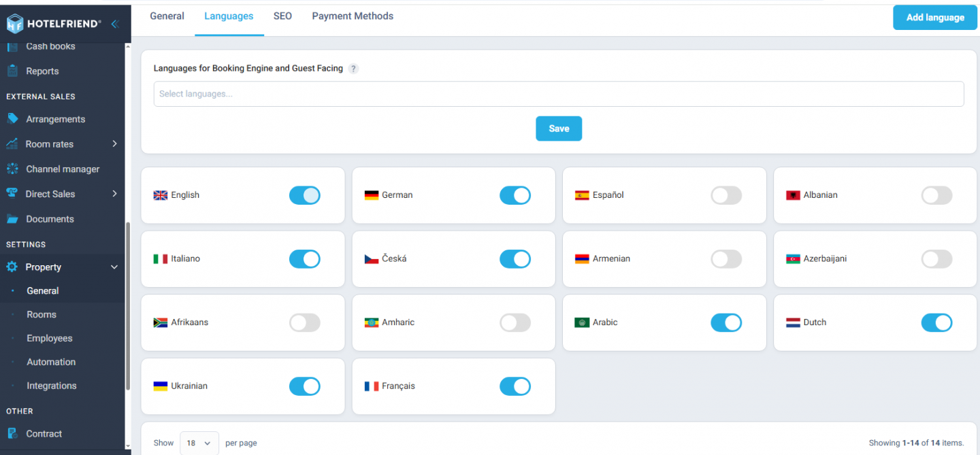
Task: Collapse the sidebar with double-chevron icon
Action: pyautogui.click(x=114, y=24)
